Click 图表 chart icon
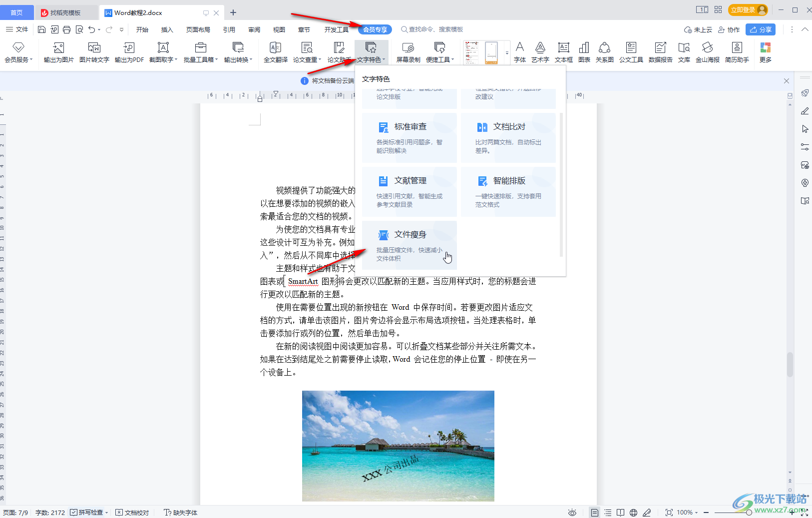This screenshot has height=518, width=812. tap(584, 52)
